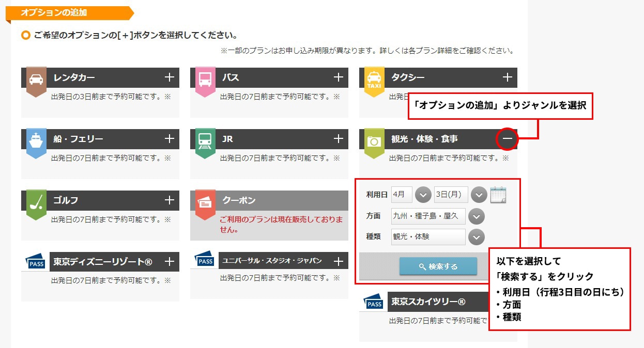Viewport: 644px width, 348px height.
Task: Open the 種類 type dropdown
Action: [476, 237]
